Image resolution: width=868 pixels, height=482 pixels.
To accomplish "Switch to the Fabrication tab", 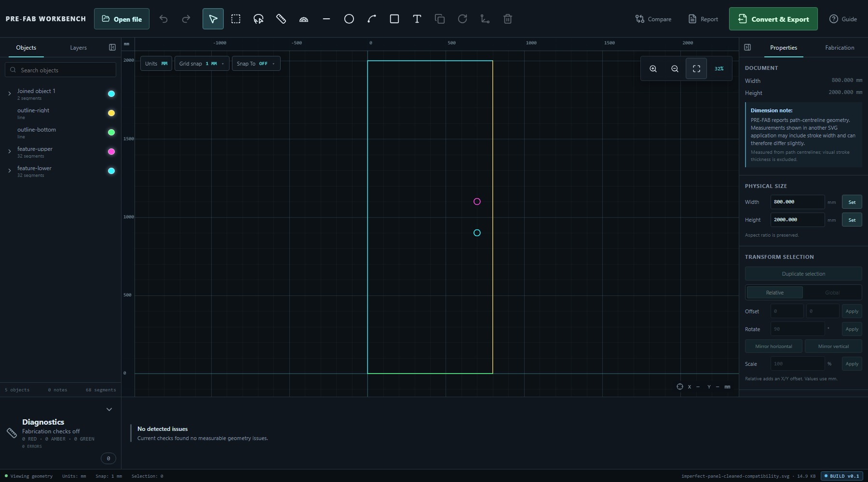I will (840, 48).
